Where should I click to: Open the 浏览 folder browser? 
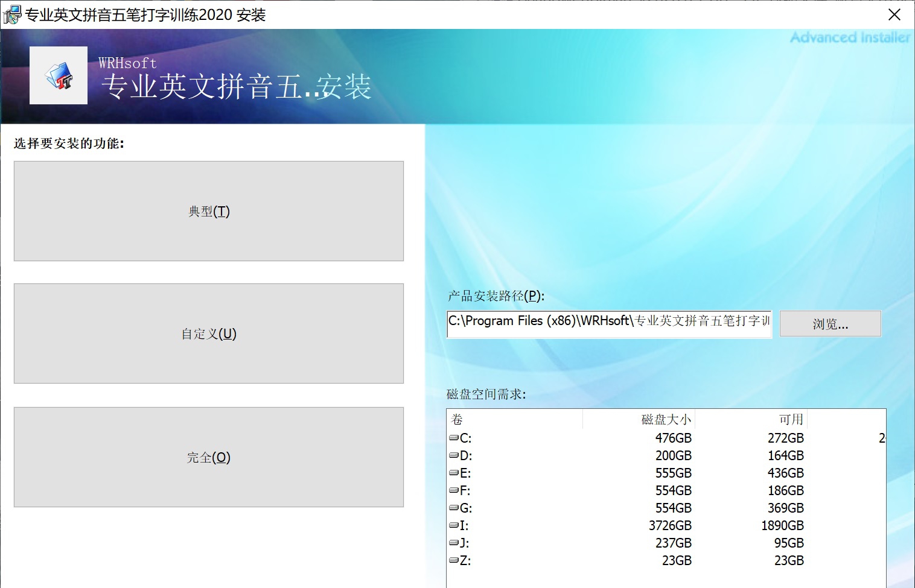[x=830, y=323]
